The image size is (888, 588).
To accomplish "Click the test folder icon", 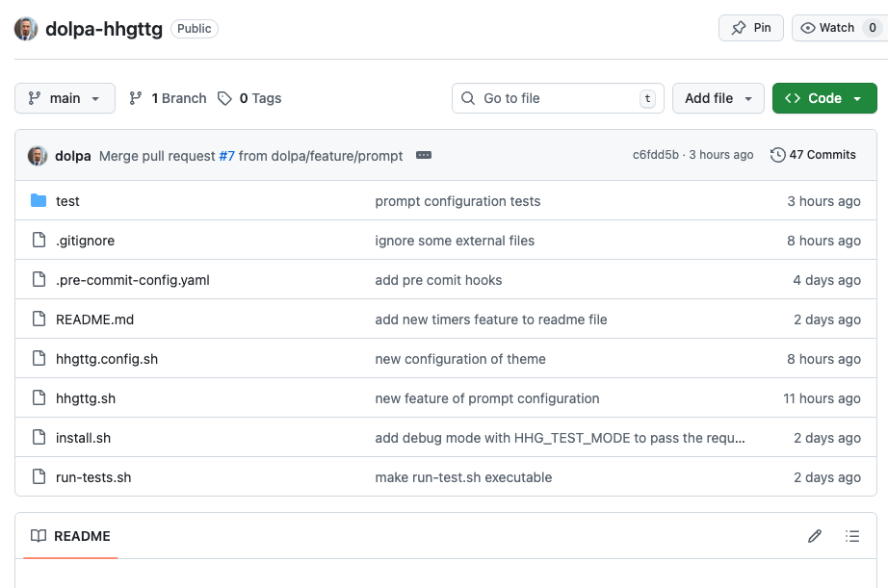I will [x=39, y=201].
